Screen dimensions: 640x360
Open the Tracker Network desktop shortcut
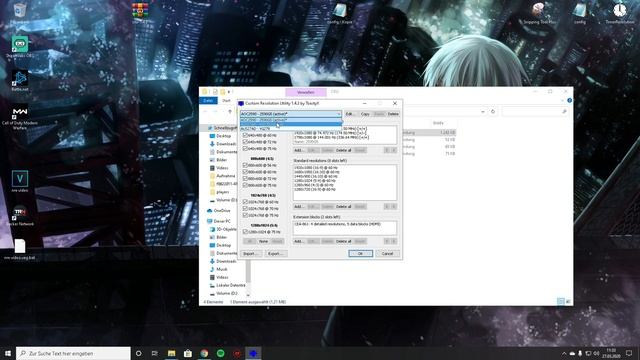(x=20, y=216)
